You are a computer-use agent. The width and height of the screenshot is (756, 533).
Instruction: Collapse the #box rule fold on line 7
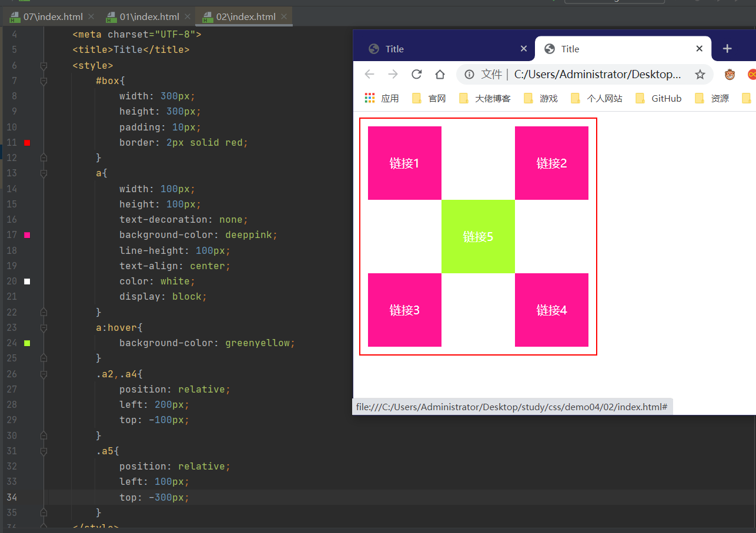[x=44, y=81]
